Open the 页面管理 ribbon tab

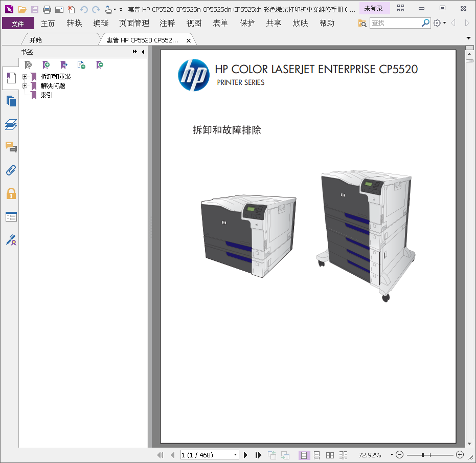134,24
